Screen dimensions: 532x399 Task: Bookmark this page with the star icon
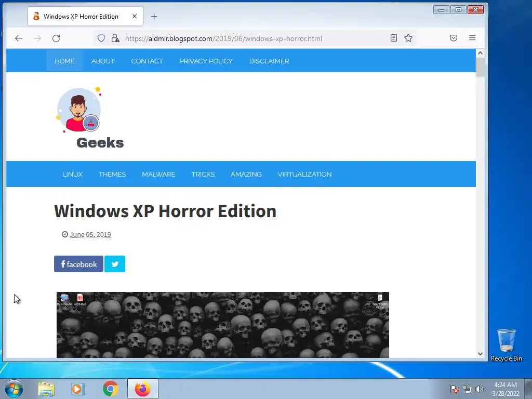click(x=408, y=38)
